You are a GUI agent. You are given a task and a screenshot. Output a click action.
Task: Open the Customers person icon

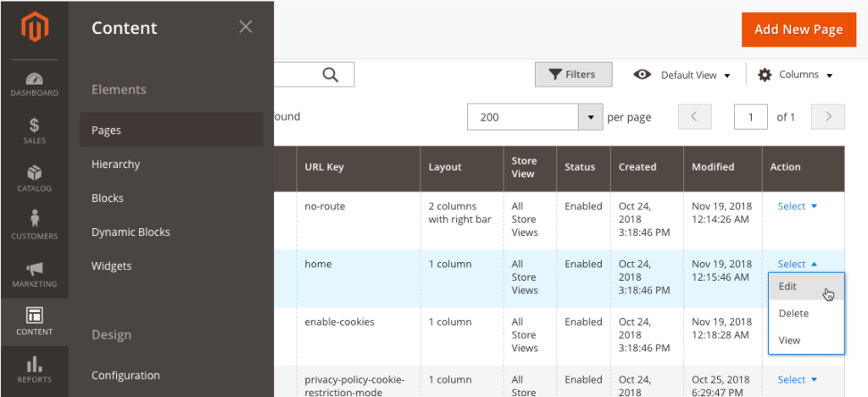(34, 219)
